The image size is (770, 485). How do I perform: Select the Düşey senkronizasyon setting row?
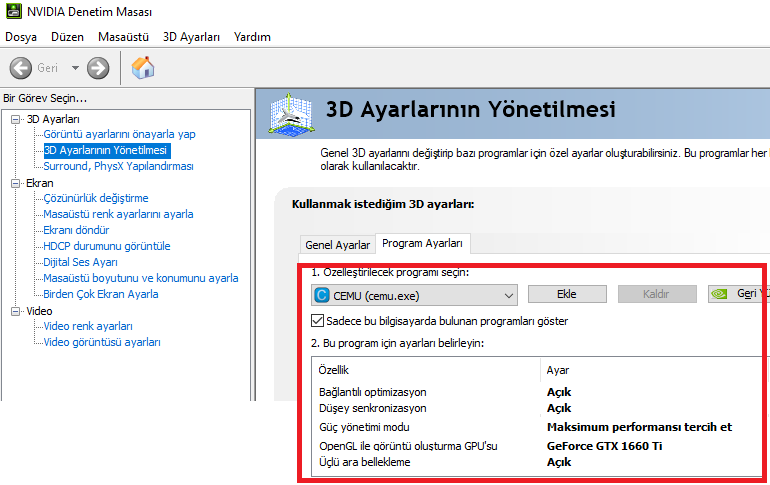pyautogui.click(x=538, y=408)
